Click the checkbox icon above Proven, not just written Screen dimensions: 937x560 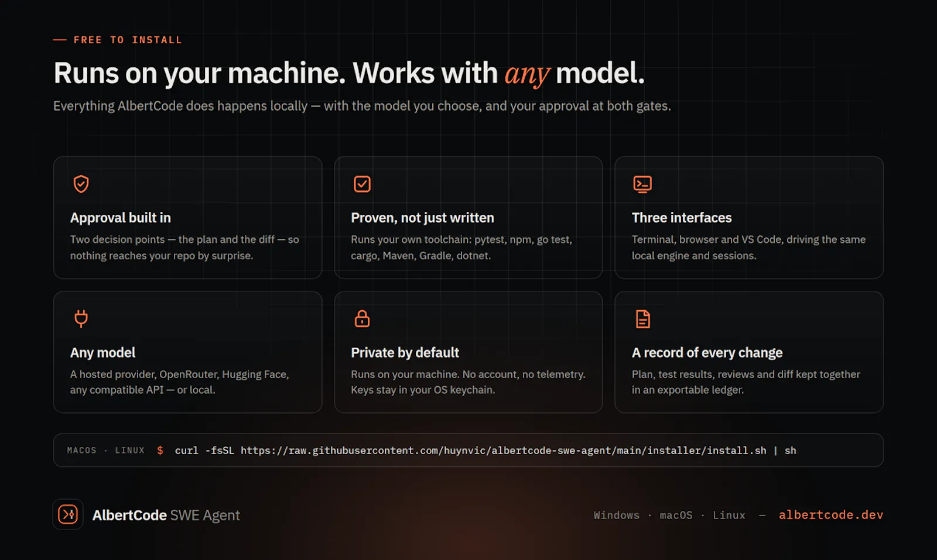click(x=362, y=184)
